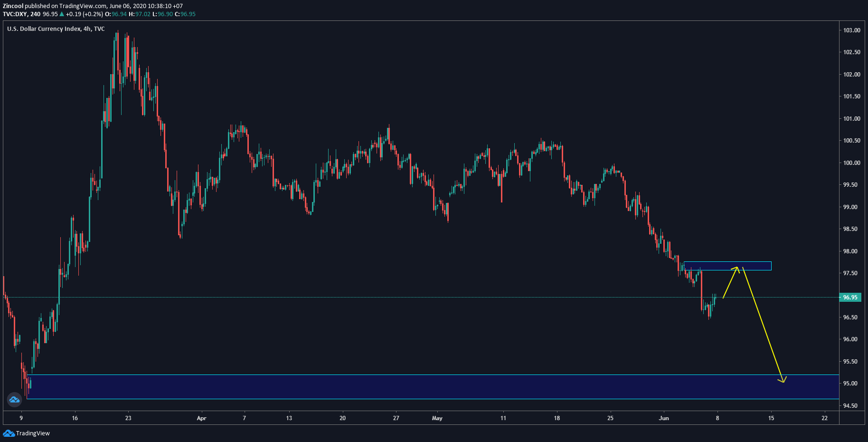Click the 98.50 price axis label
The width and height of the screenshot is (868, 442).
point(850,229)
